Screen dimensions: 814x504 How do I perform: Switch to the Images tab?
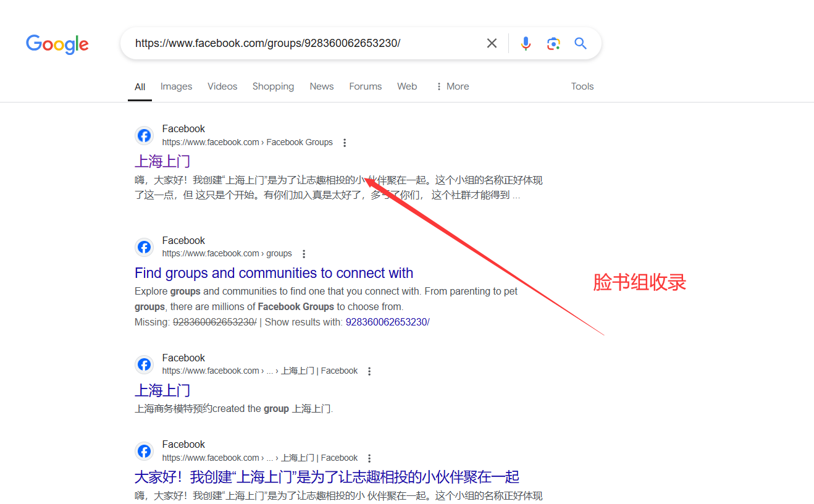tap(176, 86)
